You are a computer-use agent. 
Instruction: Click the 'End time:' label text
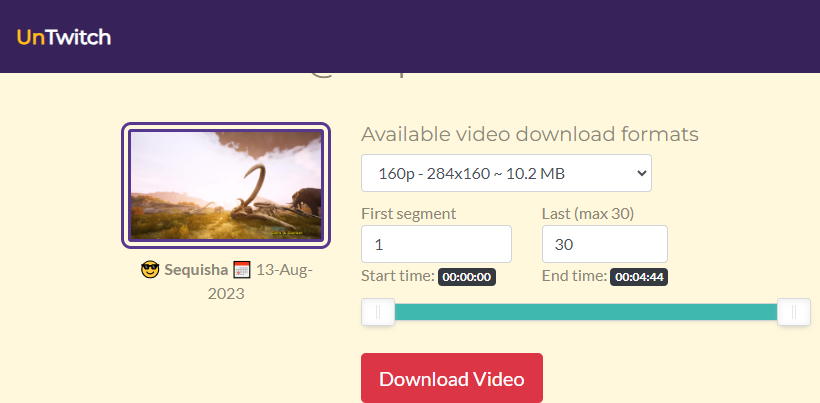coord(574,276)
